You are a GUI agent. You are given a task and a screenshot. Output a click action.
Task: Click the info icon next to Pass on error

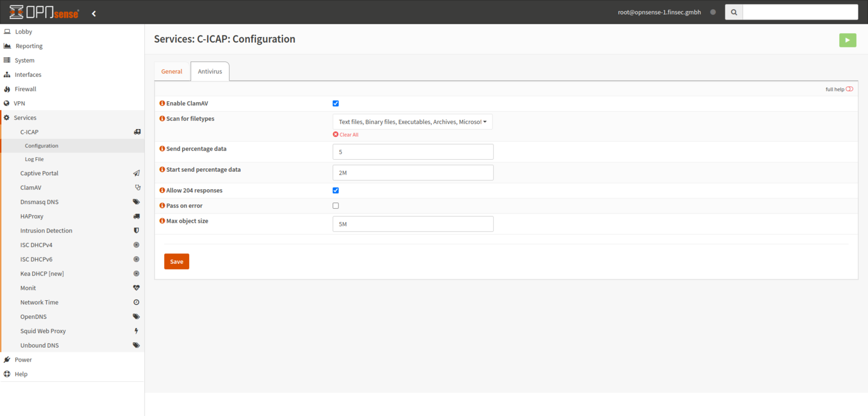pyautogui.click(x=162, y=206)
